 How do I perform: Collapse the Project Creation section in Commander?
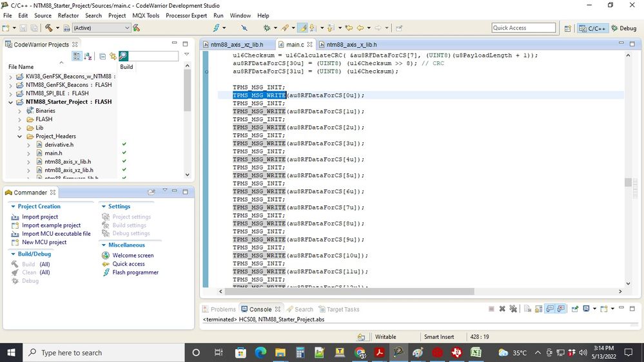13,207
